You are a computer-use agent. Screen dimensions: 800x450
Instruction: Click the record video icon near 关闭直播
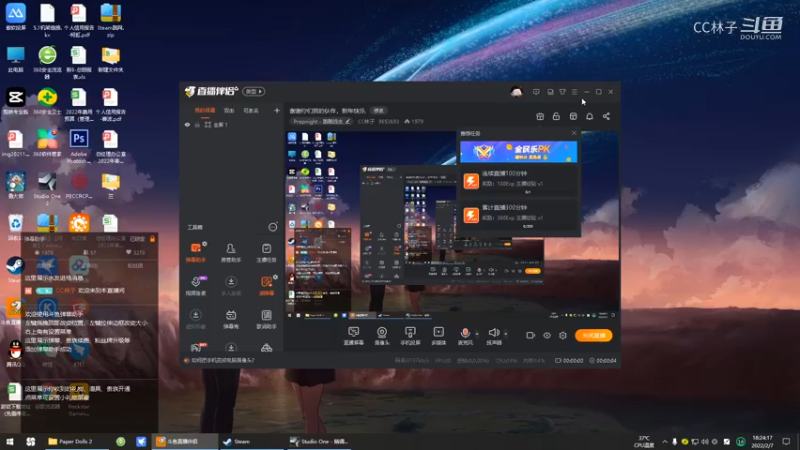pos(531,335)
